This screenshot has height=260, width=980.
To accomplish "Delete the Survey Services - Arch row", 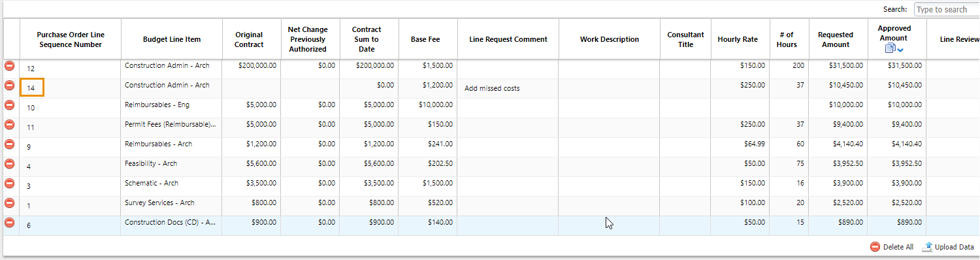I will point(10,203).
